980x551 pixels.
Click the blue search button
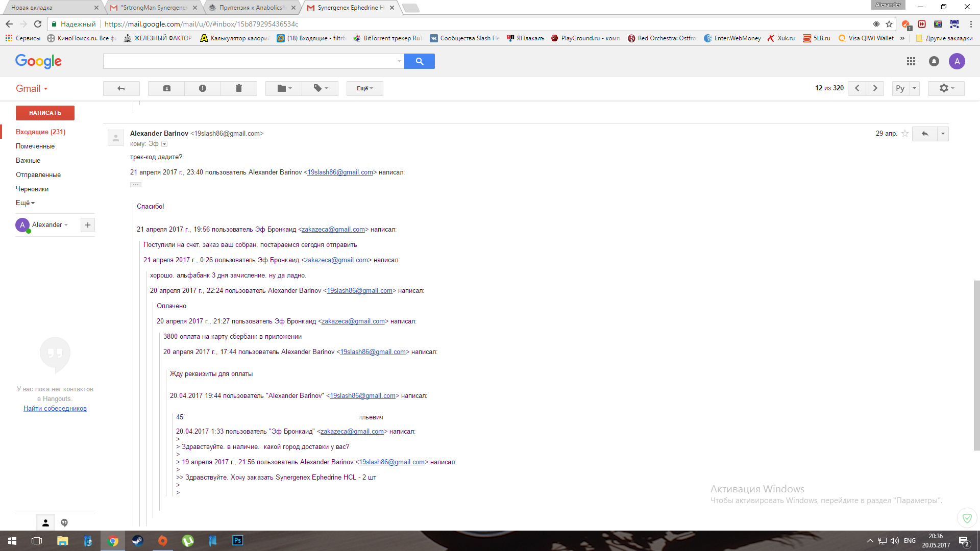coord(419,61)
